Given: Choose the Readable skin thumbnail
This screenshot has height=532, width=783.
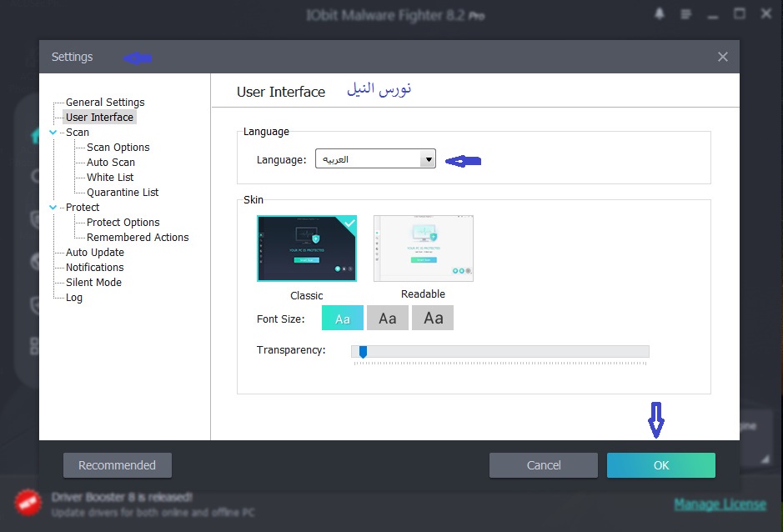Looking at the screenshot, I should tap(424, 248).
